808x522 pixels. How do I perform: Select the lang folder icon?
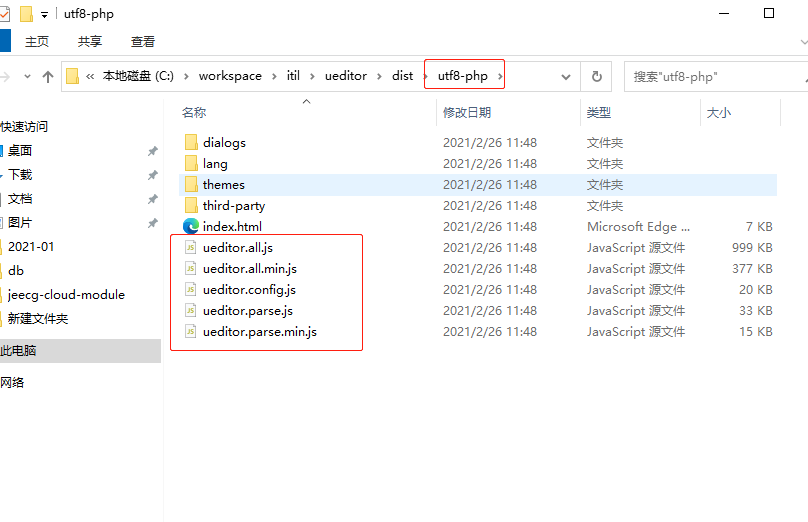click(191, 163)
